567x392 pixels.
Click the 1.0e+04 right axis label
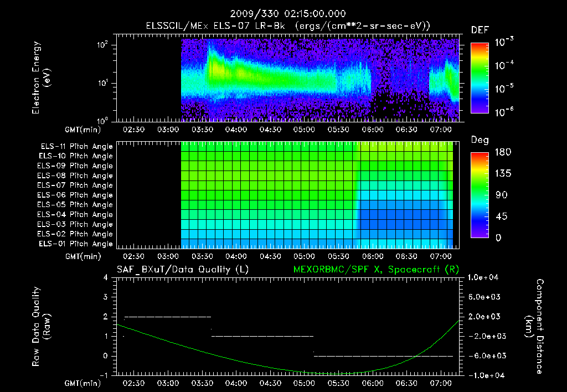pyautogui.click(x=483, y=277)
